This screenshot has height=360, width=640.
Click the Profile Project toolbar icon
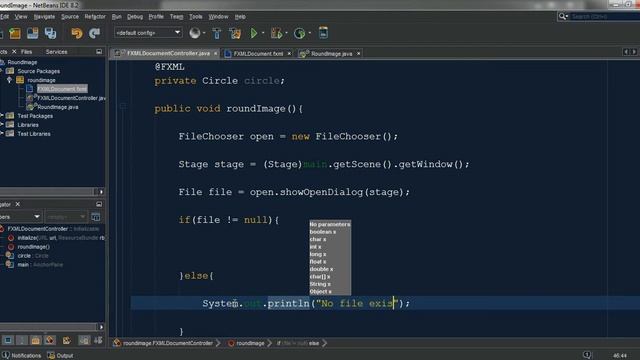click(300, 33)
